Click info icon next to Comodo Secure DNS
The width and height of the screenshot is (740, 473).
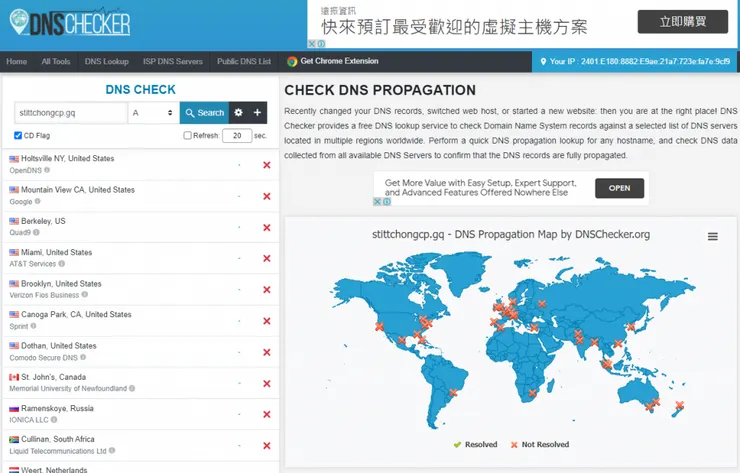click(x=83, y=357)
